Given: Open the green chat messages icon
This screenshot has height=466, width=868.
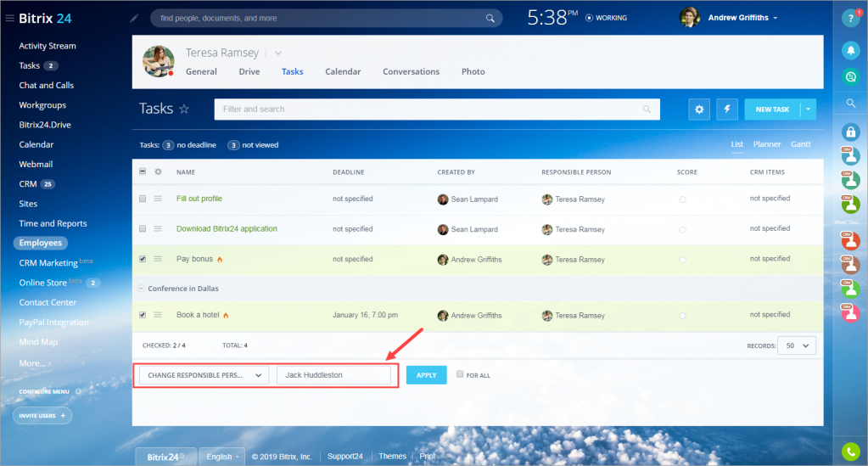Looking at the screenshot, I should point(851,76).
